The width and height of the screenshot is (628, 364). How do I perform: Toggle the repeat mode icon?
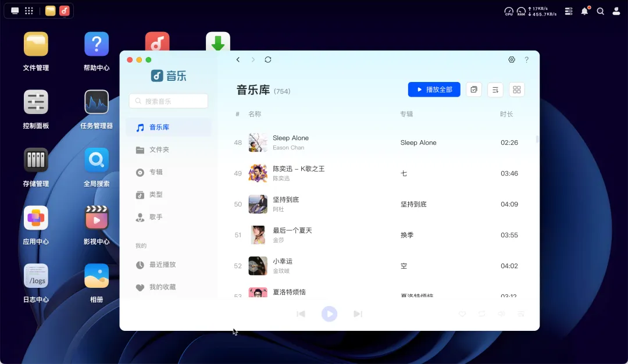point(482,314)
